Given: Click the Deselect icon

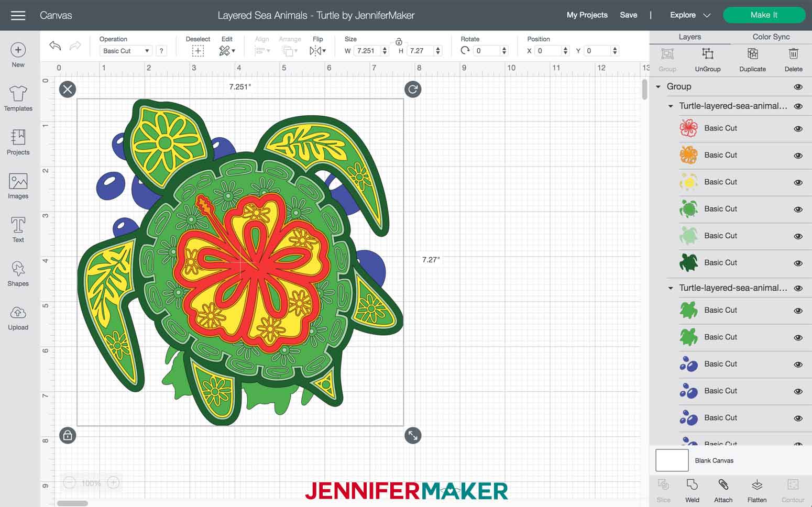Looking at the screenshot, I should tap(197, 51).
